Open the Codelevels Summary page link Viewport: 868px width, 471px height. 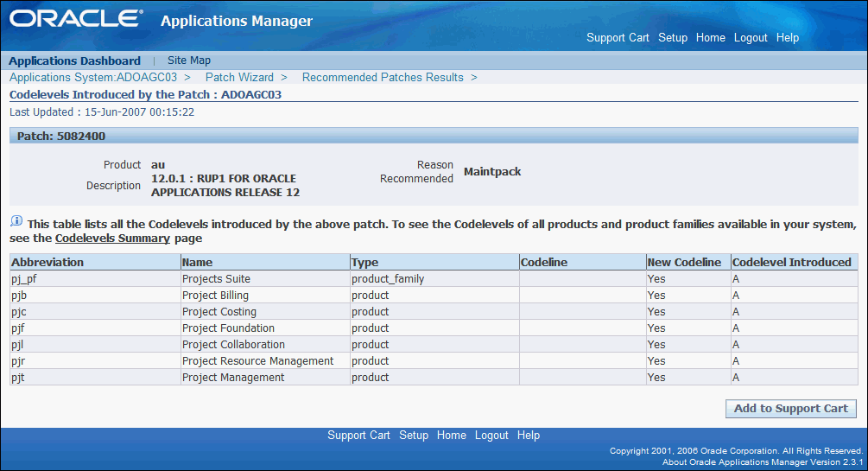point(112,239)
